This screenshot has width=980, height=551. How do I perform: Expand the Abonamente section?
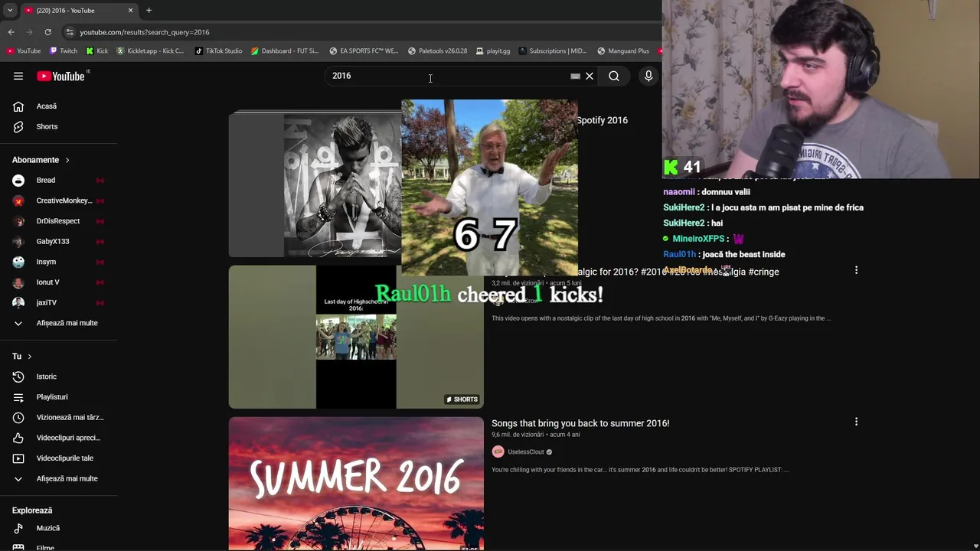41,160
